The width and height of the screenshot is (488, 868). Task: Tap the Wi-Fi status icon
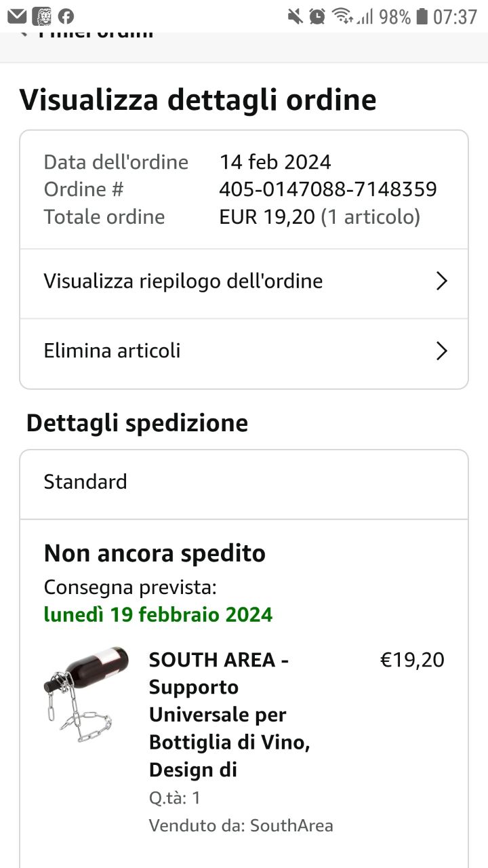(342, 16)
